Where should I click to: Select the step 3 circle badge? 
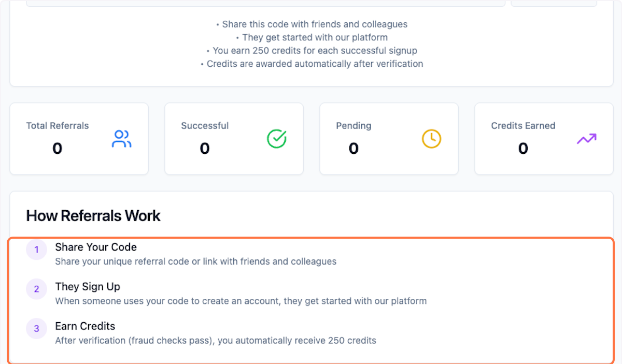(36, 328)
